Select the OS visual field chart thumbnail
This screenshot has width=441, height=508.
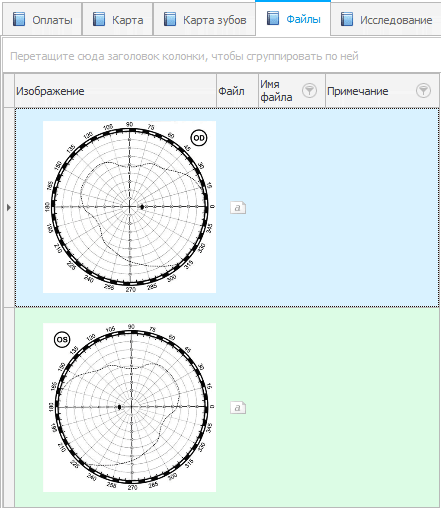pyautogui.click(x=129, y=407)
